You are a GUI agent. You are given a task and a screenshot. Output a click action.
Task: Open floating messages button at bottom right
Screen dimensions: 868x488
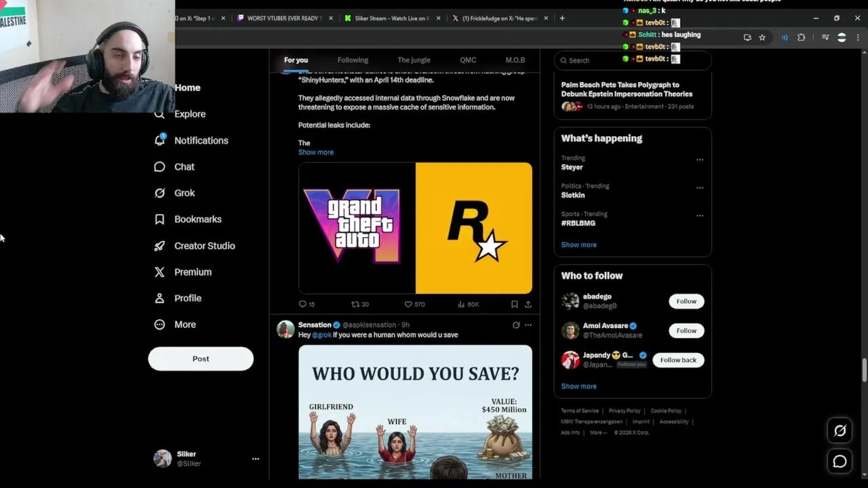840,462
